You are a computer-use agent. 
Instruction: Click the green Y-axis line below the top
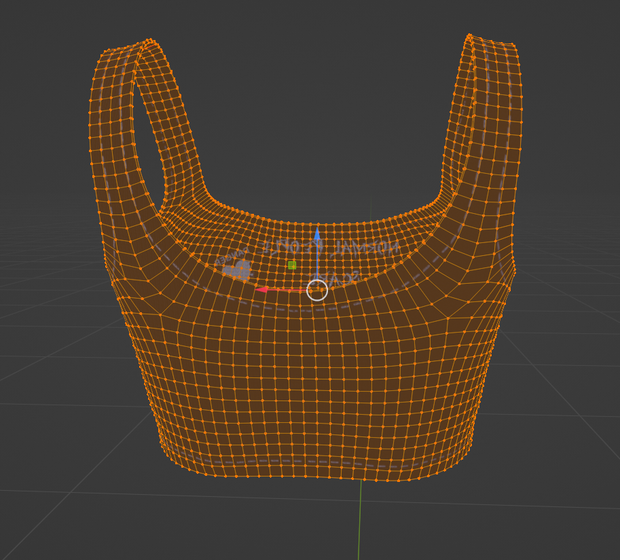(x=359, y=520)
